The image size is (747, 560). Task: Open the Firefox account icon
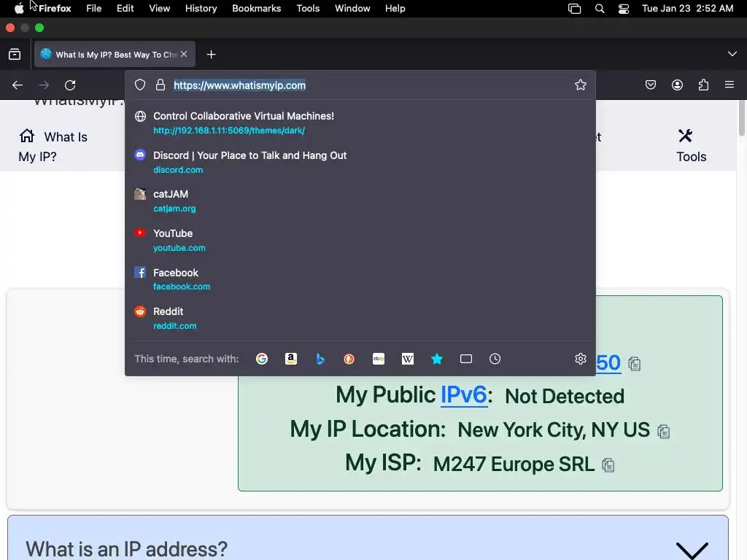(677, 85)
